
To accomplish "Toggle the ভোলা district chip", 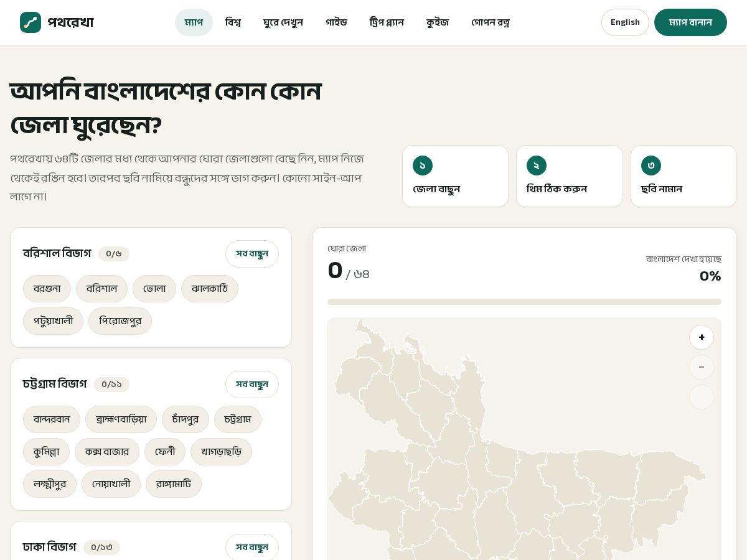I will (154, 289).
